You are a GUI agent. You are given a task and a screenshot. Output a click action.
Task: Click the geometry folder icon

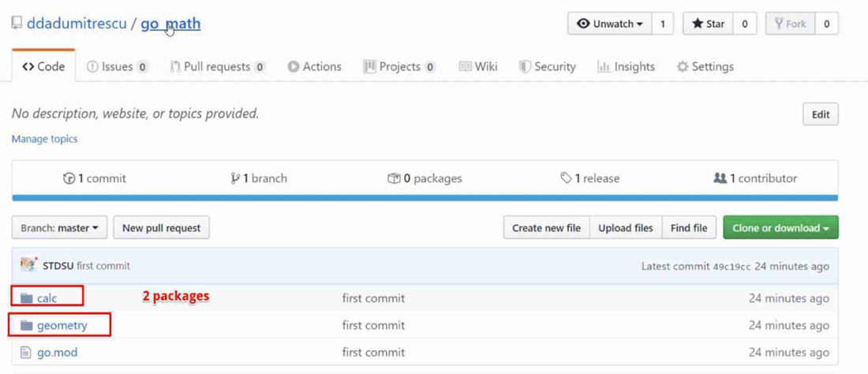[x=27, y=325]
